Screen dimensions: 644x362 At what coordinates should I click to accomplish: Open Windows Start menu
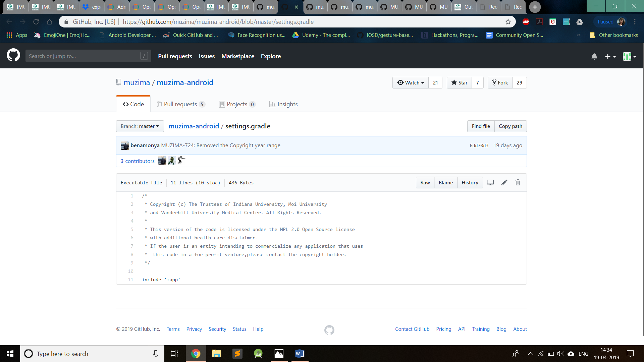click(x=10, y=354)
